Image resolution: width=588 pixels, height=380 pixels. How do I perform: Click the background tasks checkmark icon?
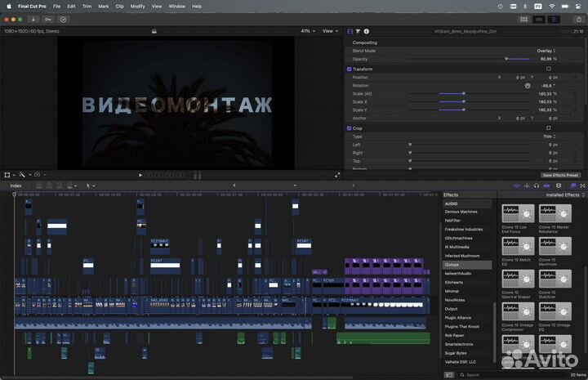pos(64,18)
